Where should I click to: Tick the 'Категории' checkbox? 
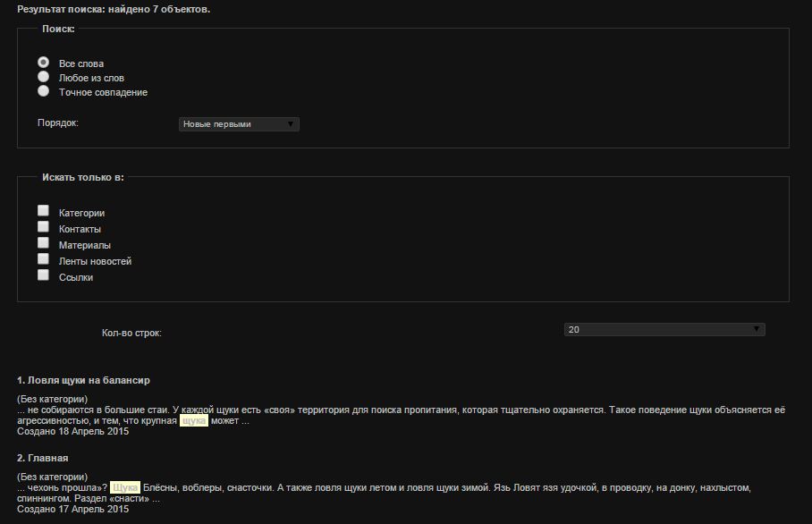click(44, 210)
